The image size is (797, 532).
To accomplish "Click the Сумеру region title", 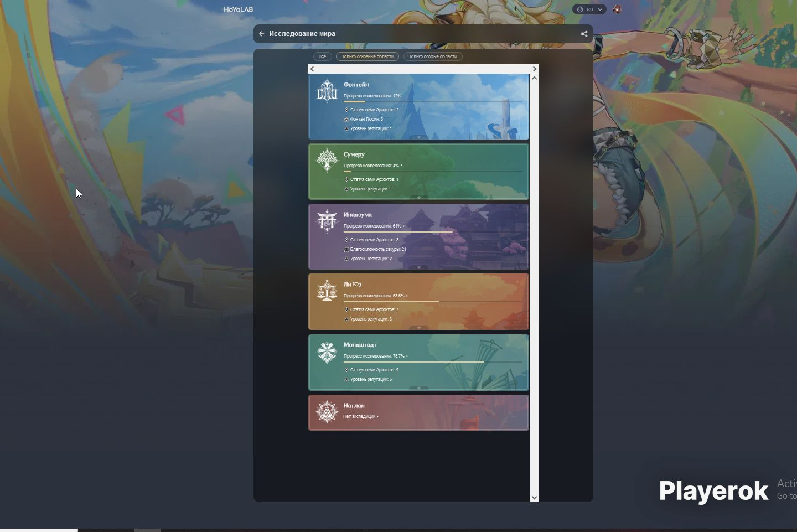I will (x=354, y=154).
